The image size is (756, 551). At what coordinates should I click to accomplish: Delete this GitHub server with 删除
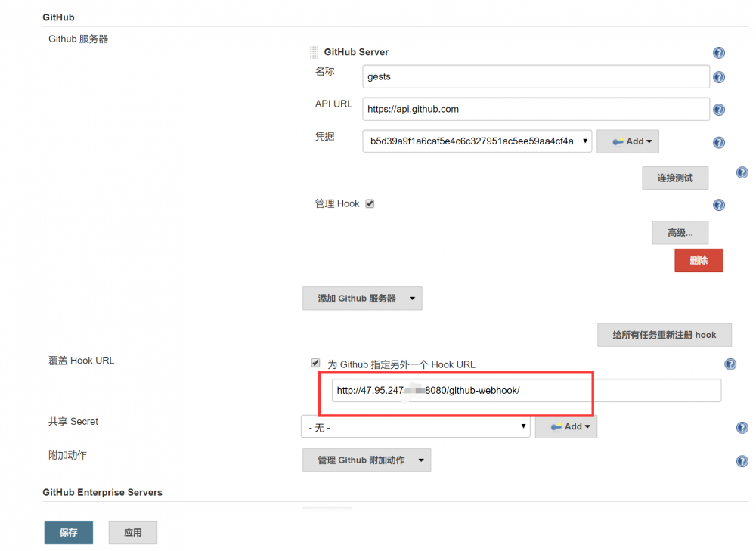click(699, 259)
